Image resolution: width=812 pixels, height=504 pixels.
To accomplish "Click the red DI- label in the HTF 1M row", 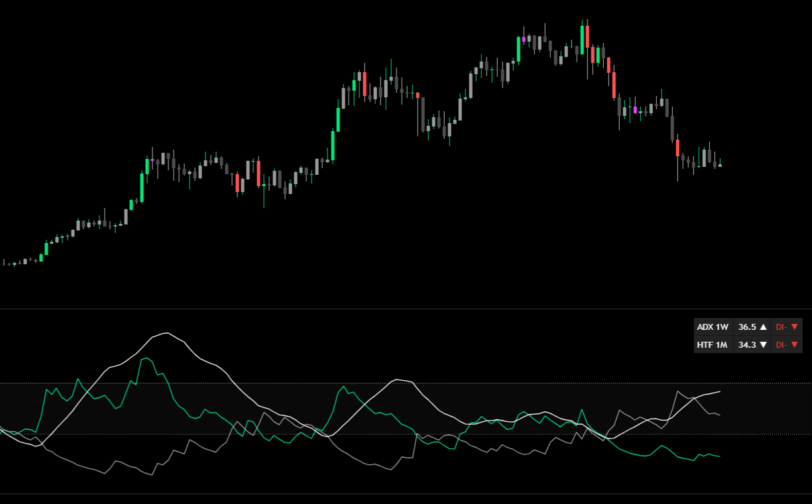I will click(x=782, y=344).
